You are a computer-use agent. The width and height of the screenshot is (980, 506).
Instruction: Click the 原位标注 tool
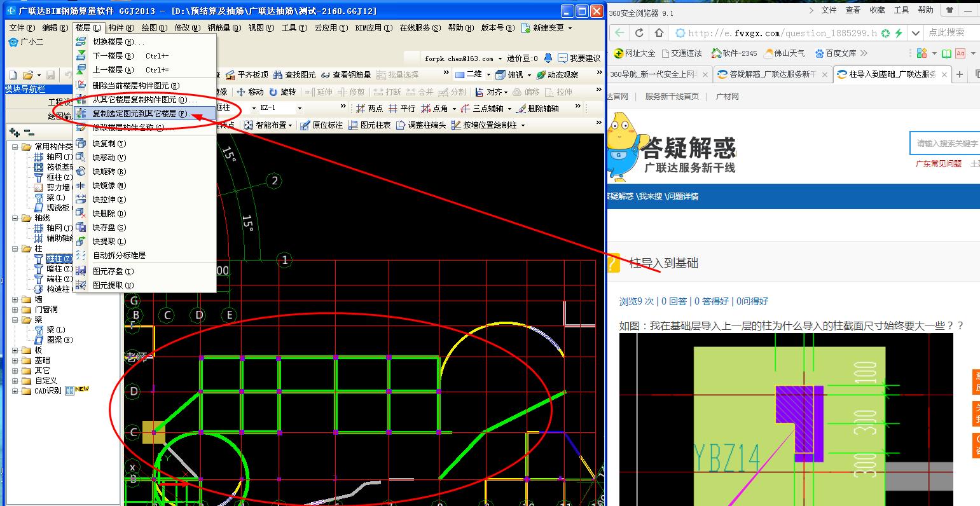click(x=322, y=125)
